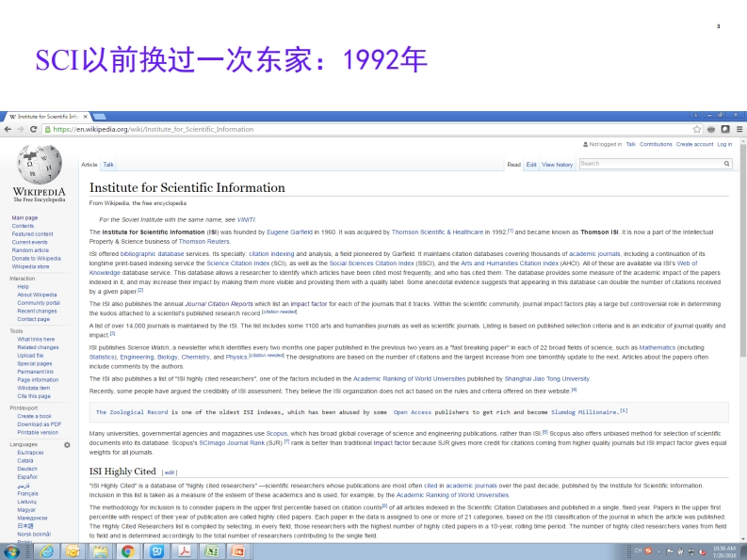Open the Scopus link
This screenshot has width=747, height=560.
(x=276, y=433)
